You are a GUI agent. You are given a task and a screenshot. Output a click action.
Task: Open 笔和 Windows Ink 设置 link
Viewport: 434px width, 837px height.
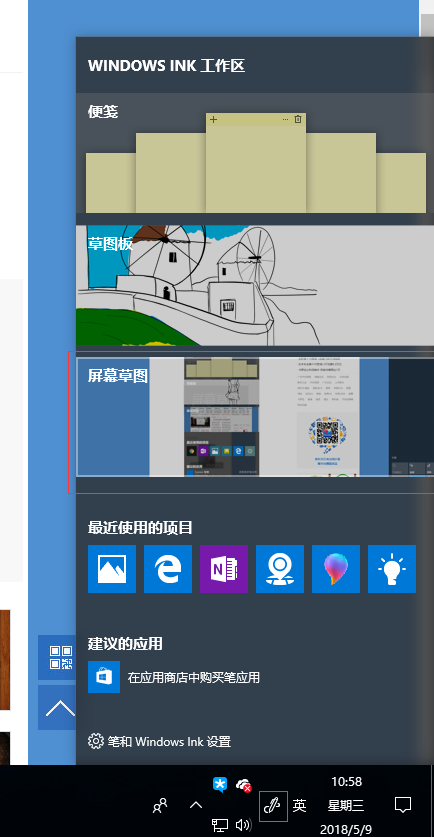pos(169,741)
